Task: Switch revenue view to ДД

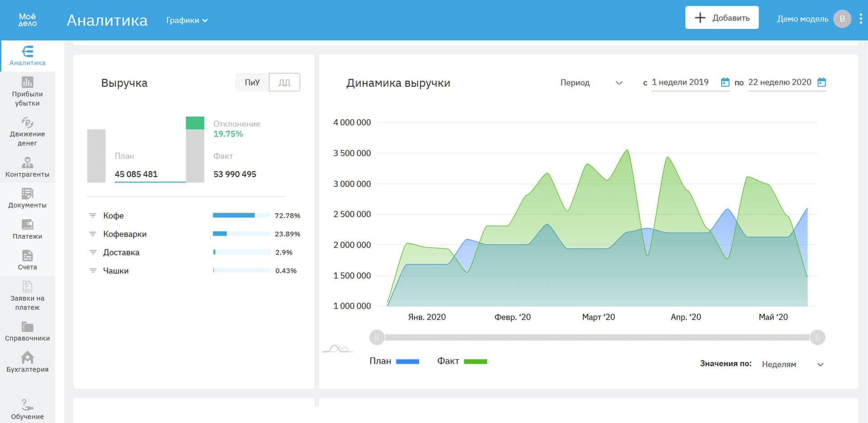Action: 284,82
